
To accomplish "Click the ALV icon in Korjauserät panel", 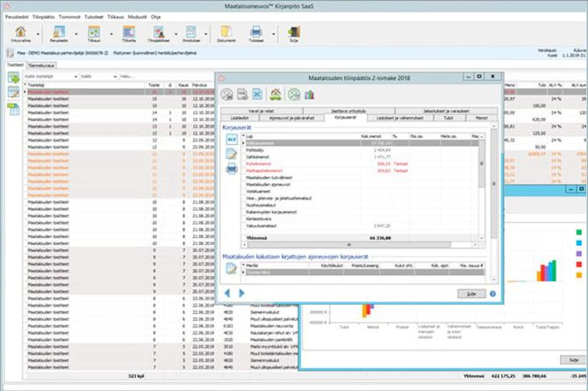I will tap(231, 140).
